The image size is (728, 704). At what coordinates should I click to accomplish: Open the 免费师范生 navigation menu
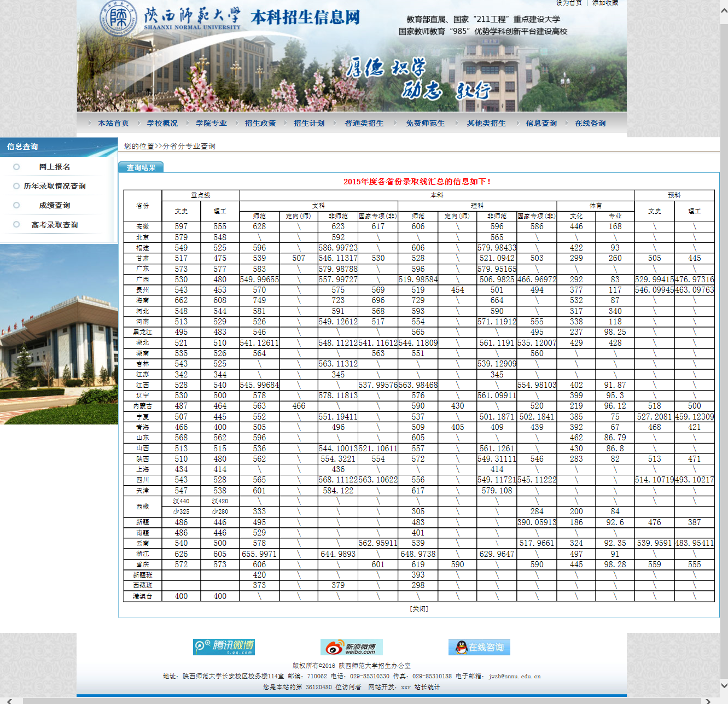[425, 123]
